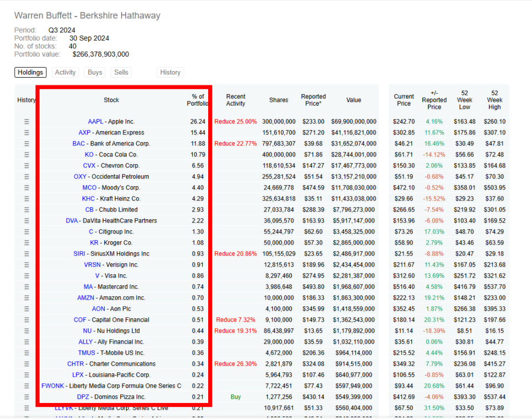Click the Apple 'Reduce 25.00%' activity
Image resolution: width=532 pixels, height=419 pixels.
click(x=236, y=122)
